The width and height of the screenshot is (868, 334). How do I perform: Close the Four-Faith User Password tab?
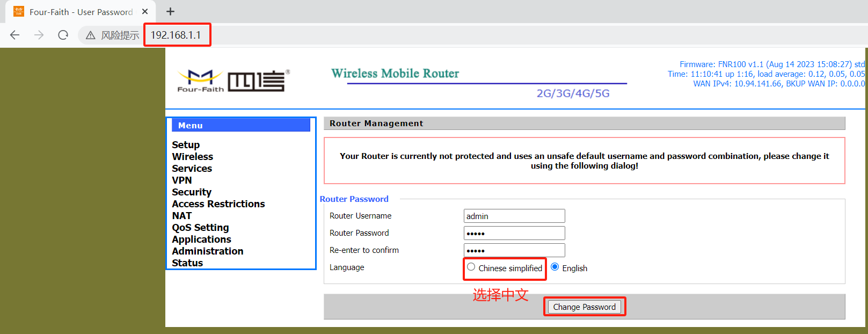pyautogui.click(x=145, y=11)
